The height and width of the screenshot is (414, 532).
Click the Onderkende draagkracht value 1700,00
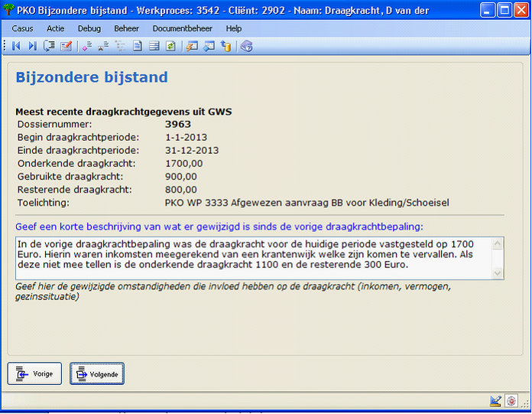tap(184, 164)
